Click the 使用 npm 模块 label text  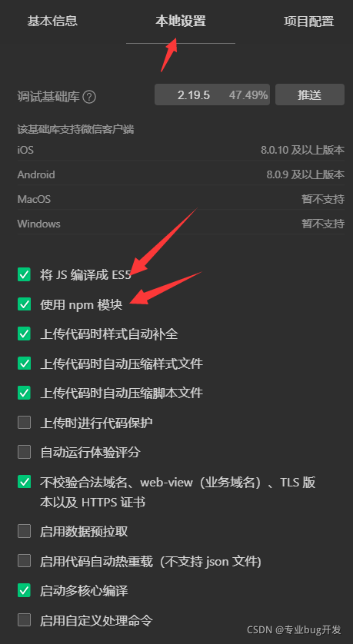pyautogui.click(x=82, y=305)
